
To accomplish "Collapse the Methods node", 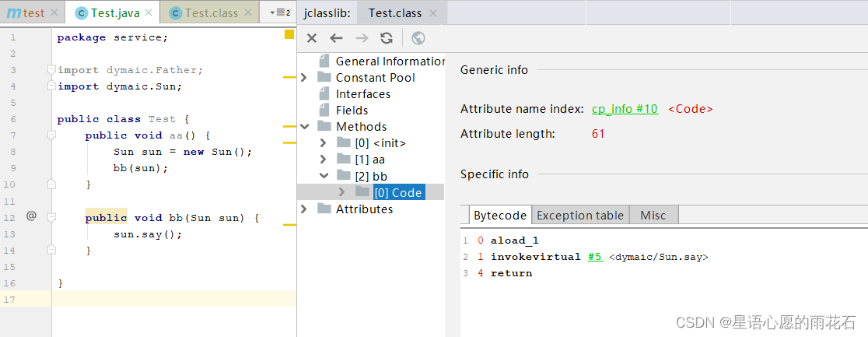I will pyautogui.click(x=304, y=126).
